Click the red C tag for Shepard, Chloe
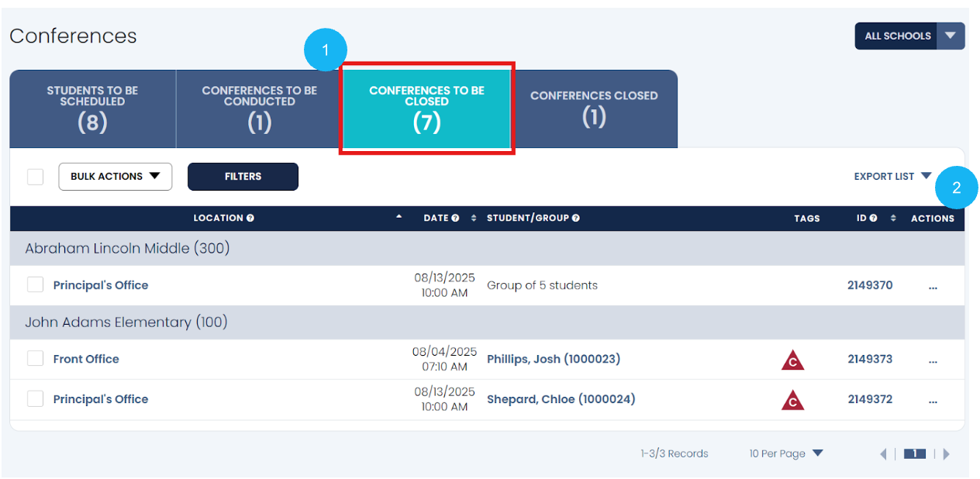The width and height of the screenshot is (980, 479). (792, 400)
